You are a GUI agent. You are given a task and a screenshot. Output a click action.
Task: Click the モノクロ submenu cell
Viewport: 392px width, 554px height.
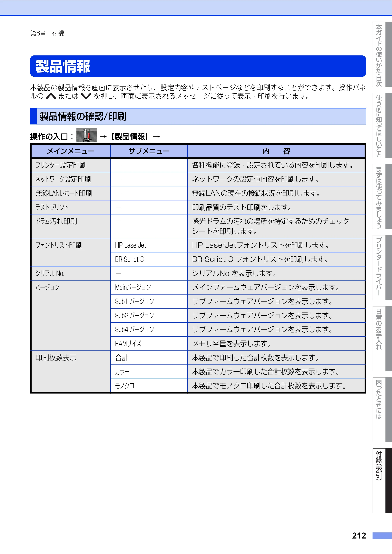coord(149,386)
